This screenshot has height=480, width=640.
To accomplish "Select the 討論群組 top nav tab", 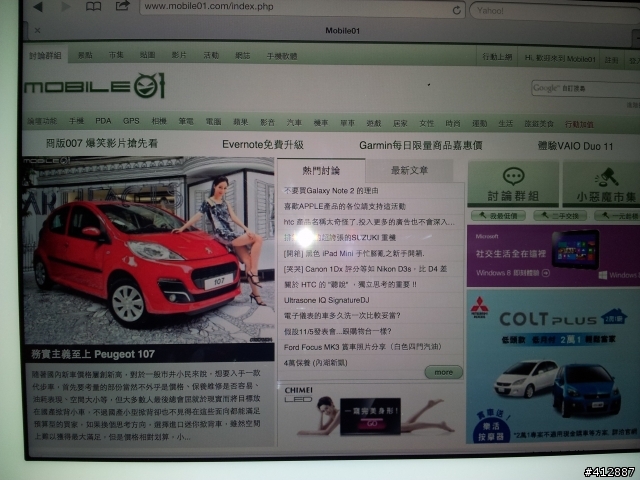I will [x=45, y=55].
